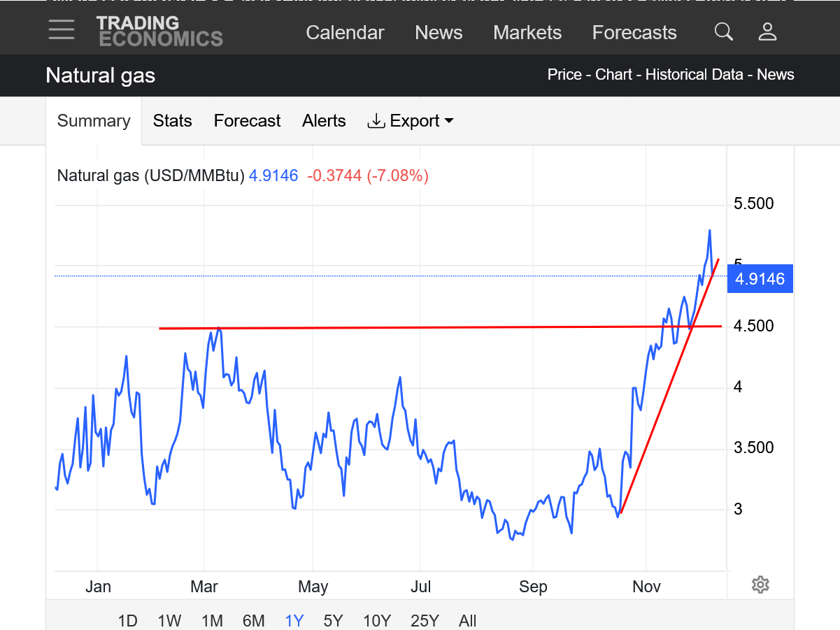840x630 pixels.
Task: Expand the Export dropdown
Action: (x=411, y=121)
